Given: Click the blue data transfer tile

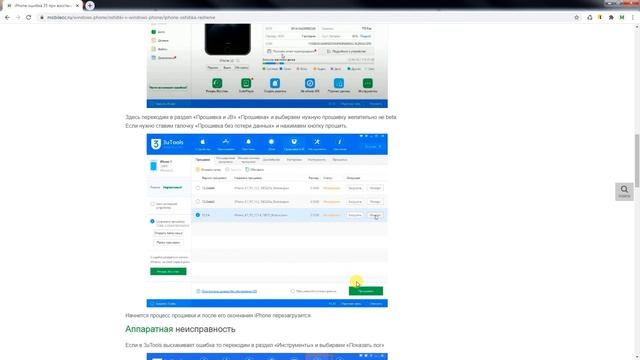Looking at the screenshot, I should (x=339, y=83).
